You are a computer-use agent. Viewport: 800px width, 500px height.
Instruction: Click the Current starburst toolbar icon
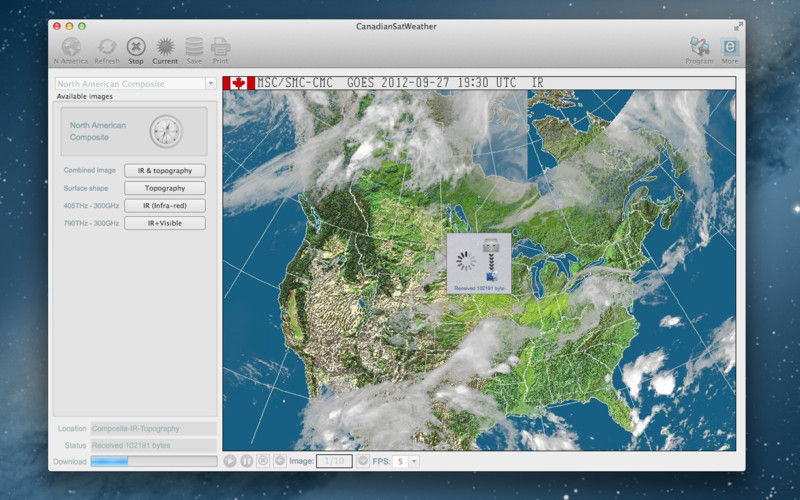point(165,47)
